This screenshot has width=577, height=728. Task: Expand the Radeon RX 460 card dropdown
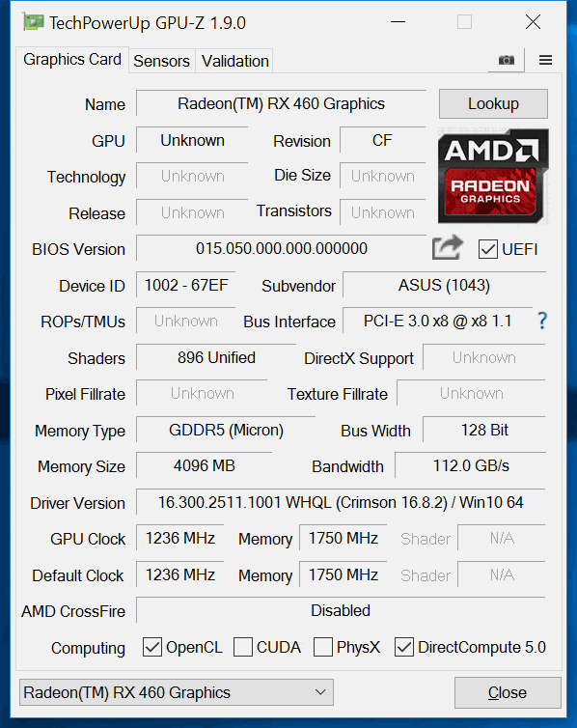click(177, 692)
